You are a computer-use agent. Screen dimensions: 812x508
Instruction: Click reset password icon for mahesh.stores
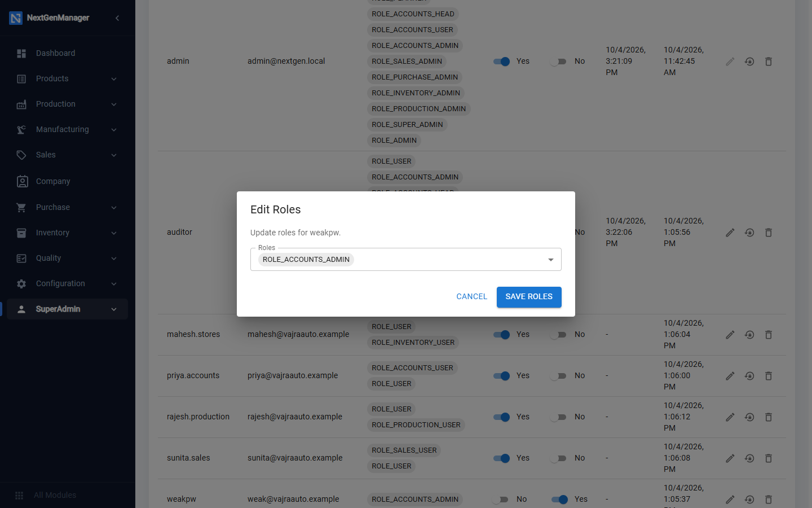749,335
